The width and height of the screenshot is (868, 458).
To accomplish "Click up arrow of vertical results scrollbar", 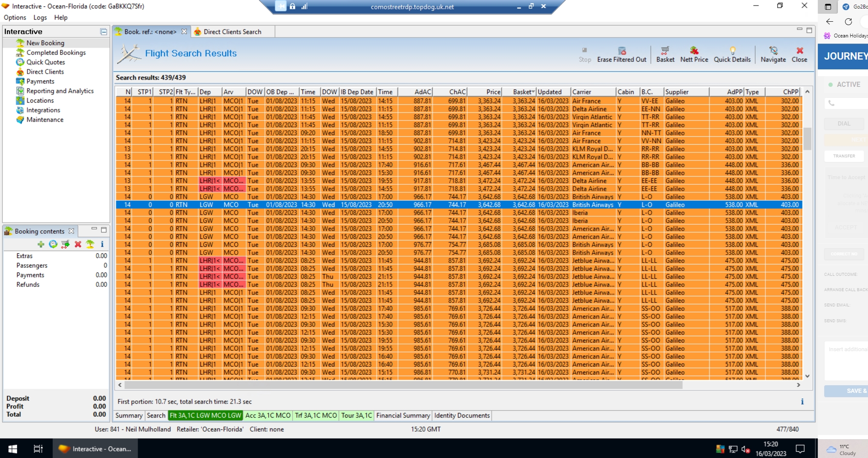I will point(807,92).
